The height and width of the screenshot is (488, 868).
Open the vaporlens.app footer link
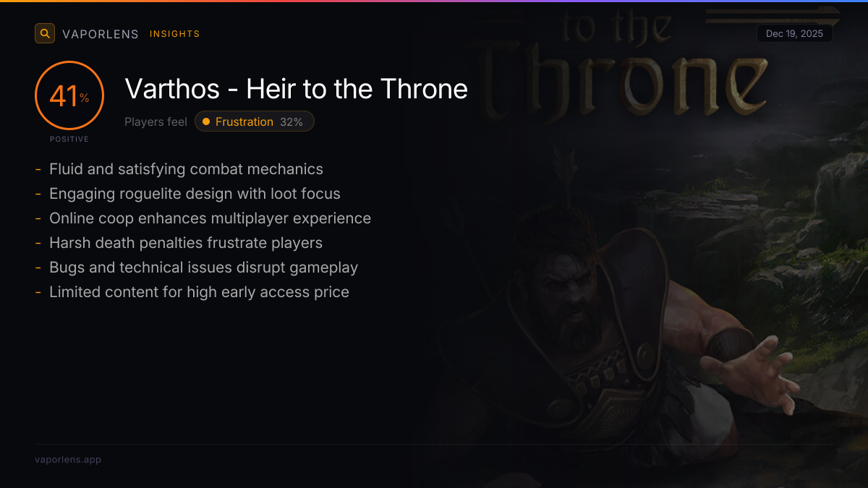pos(68,459)
